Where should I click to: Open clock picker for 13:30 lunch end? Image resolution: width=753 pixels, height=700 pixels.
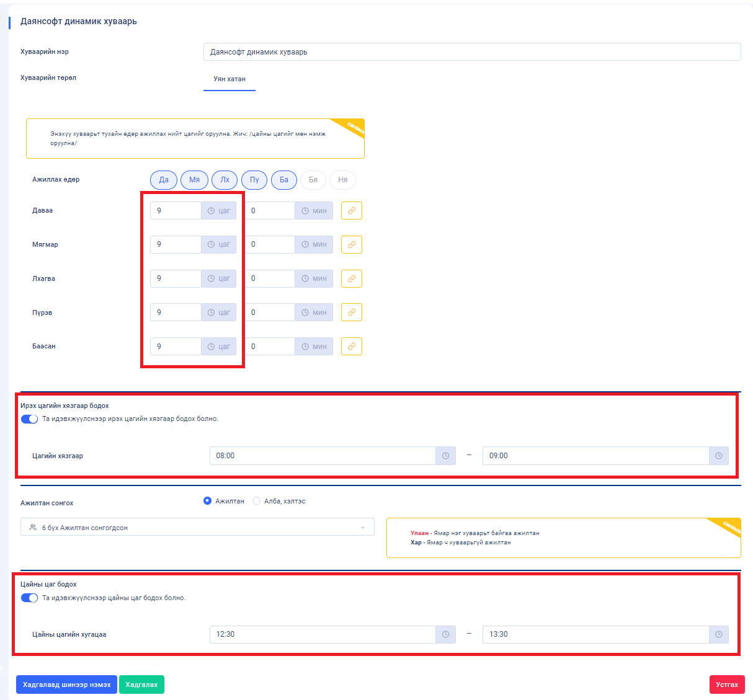click(718, 634)
